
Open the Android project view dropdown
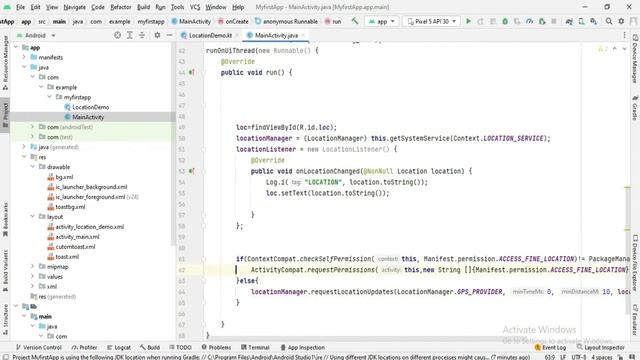(x=36, y=36)
